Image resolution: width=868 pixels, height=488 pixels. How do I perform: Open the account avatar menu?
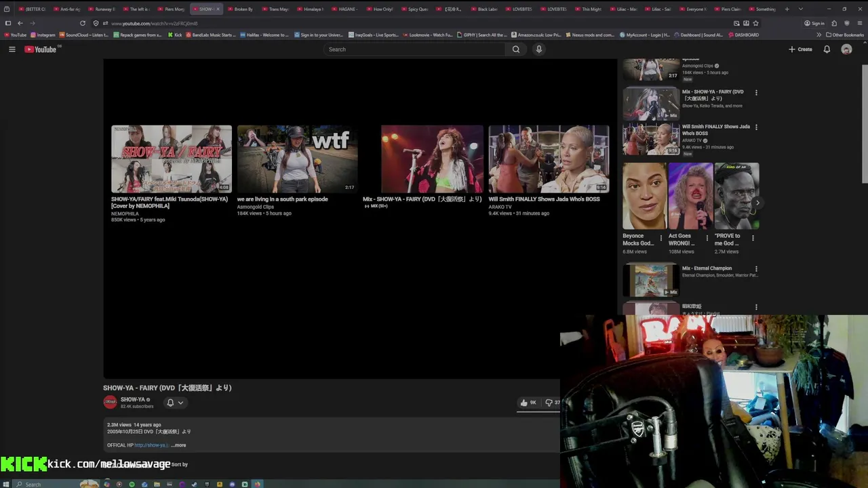tap(846, 49)
